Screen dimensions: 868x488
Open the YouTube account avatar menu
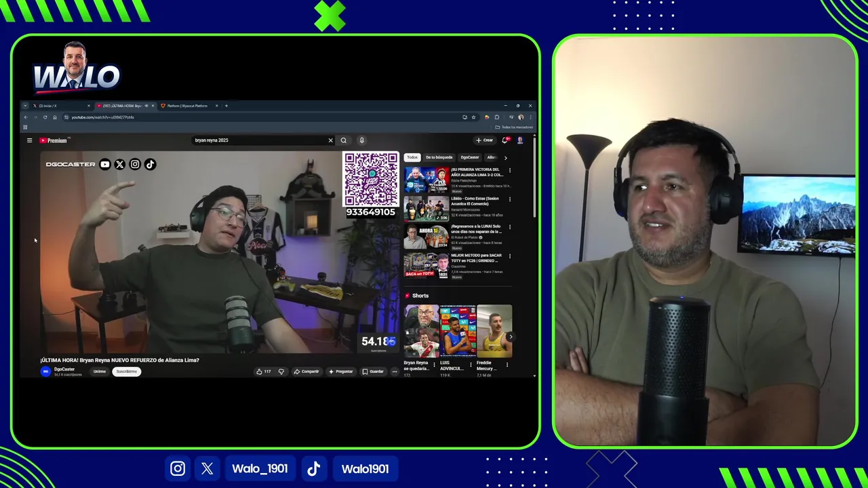(520, 140)
